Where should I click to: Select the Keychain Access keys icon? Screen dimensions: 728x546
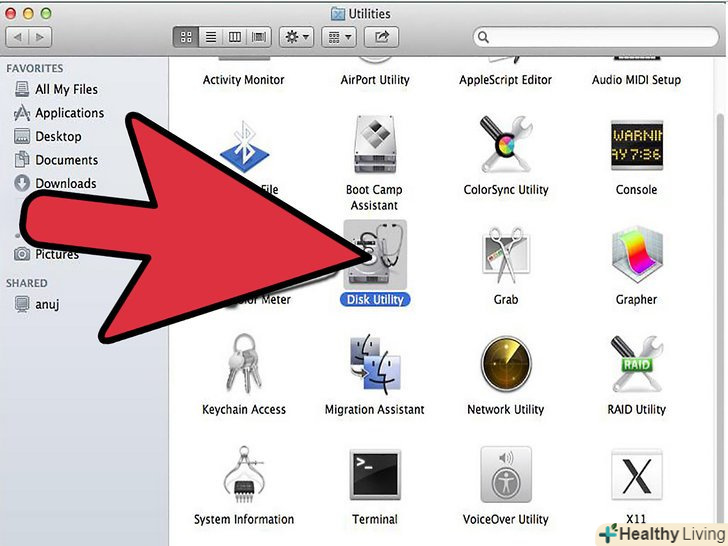coord(244,364)
